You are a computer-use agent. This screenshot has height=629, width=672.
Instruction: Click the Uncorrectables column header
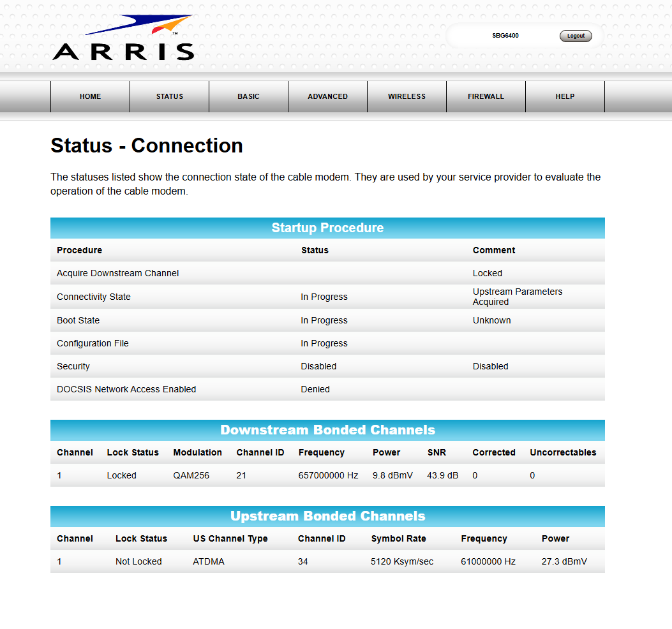point(563,452)
